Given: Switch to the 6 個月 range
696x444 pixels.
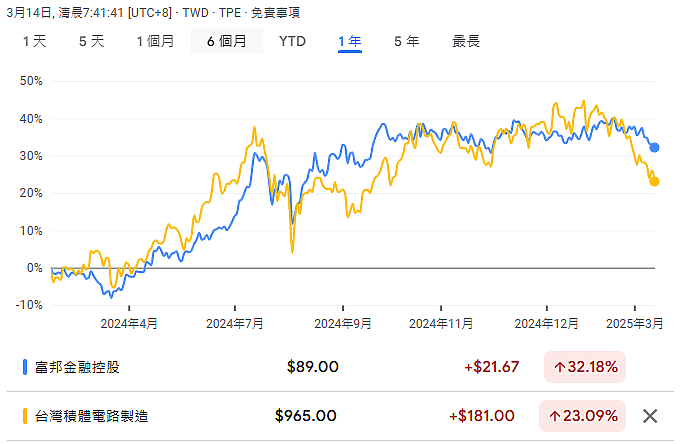Looking at the screenshot, I should click(227, 41).
